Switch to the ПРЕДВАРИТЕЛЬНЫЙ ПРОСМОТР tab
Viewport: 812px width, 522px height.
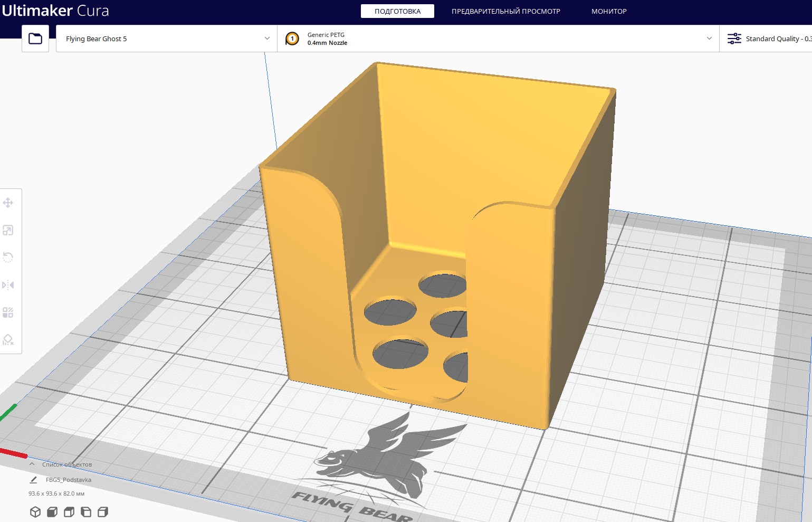pos(505,11)
